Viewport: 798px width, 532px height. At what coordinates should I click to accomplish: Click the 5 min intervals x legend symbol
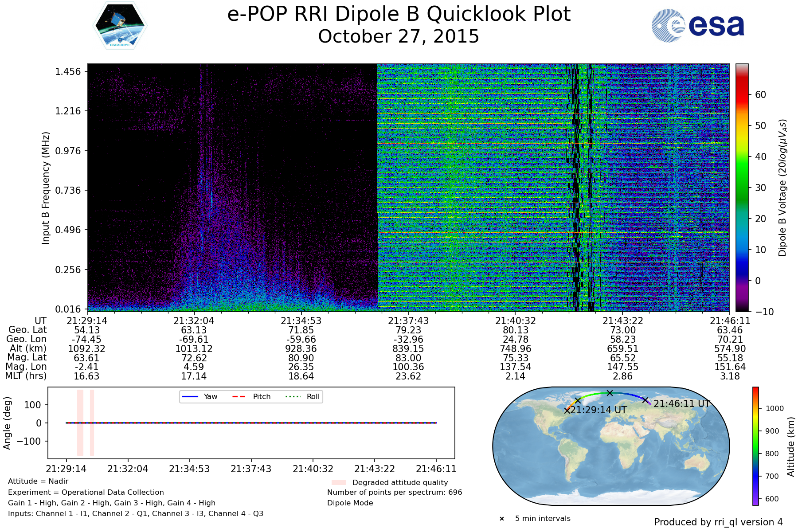click(x=502, y=519)
